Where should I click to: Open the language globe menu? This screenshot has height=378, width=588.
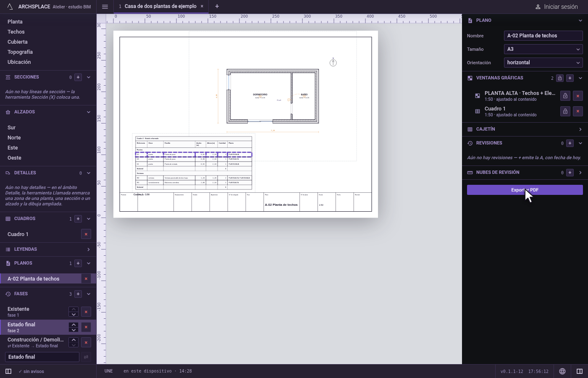click(x=562, y=371)
